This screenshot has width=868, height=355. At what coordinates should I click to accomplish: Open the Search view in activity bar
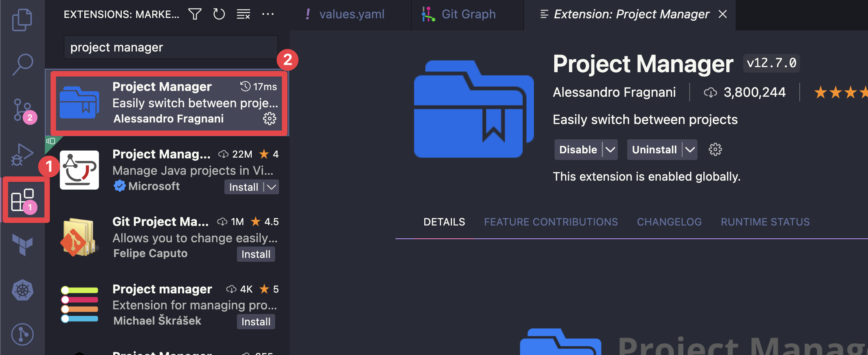[22, 64]
